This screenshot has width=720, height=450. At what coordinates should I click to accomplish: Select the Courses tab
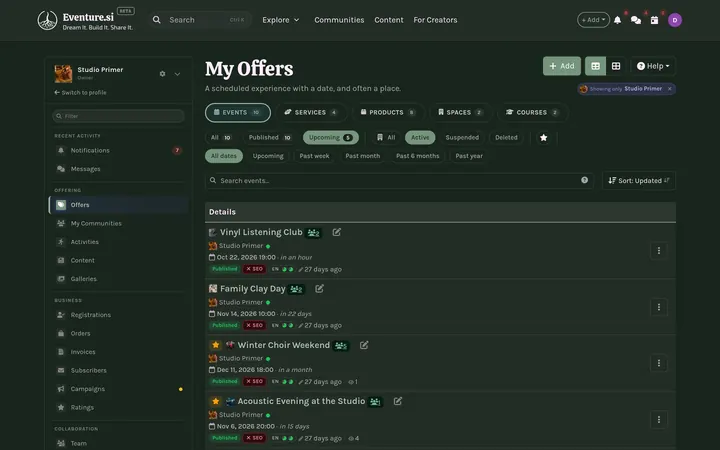click(532, 112)
